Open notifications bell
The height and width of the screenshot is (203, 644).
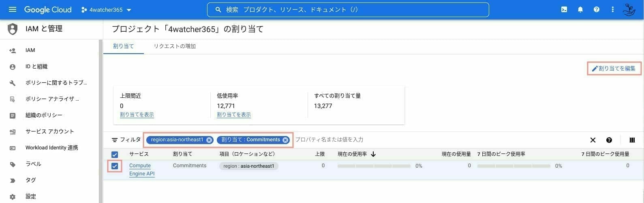coord(580,10)
